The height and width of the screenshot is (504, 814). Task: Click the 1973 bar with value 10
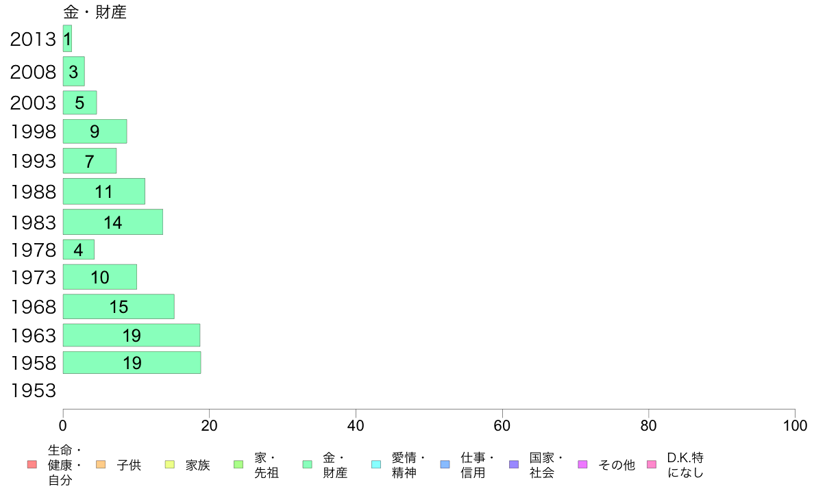[x=99, y=277]
